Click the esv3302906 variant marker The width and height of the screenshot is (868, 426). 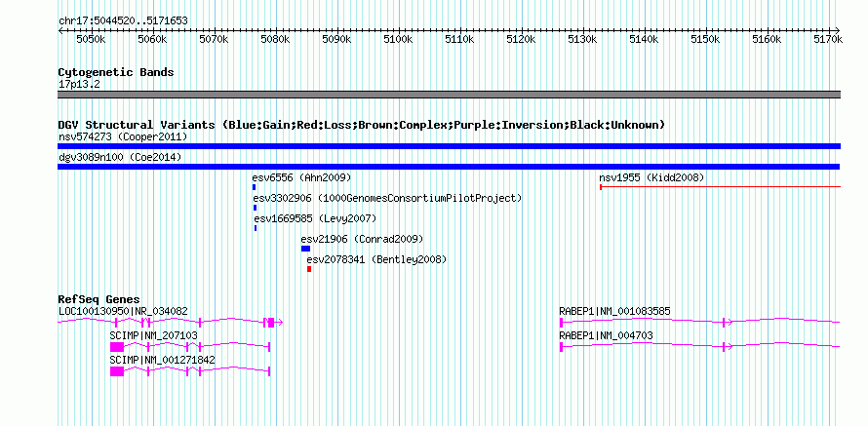(255, 208)
